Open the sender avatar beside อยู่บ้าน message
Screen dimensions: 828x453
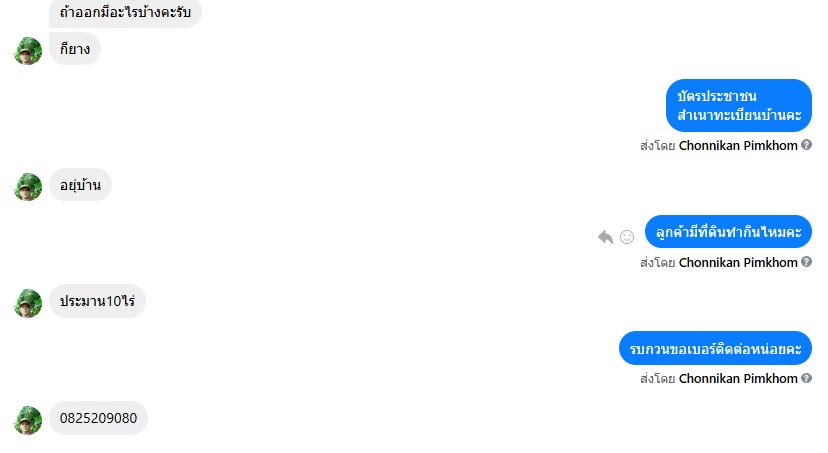tap(27, 187)
